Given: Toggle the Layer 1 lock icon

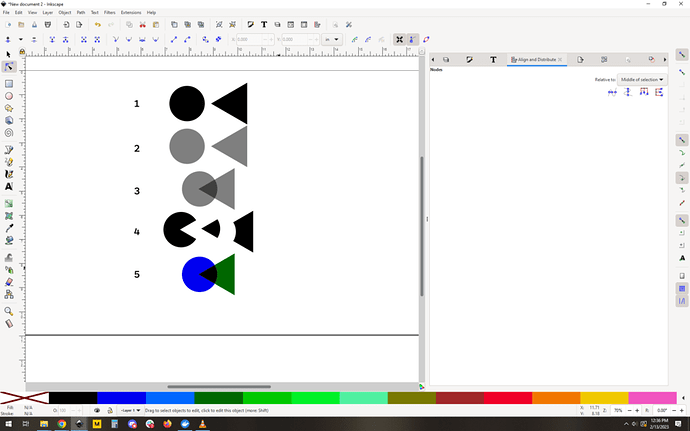Looking at the screenshot, I should 109,410.
